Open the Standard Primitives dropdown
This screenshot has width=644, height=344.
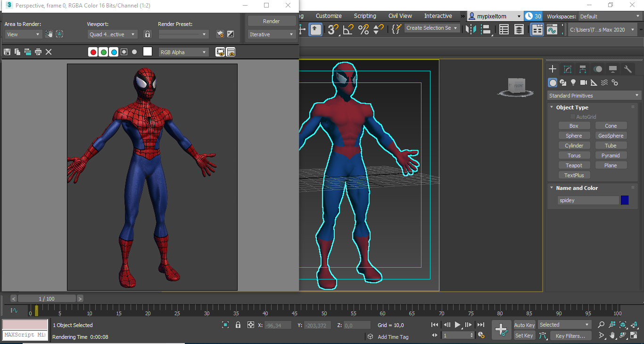point(594,96)
